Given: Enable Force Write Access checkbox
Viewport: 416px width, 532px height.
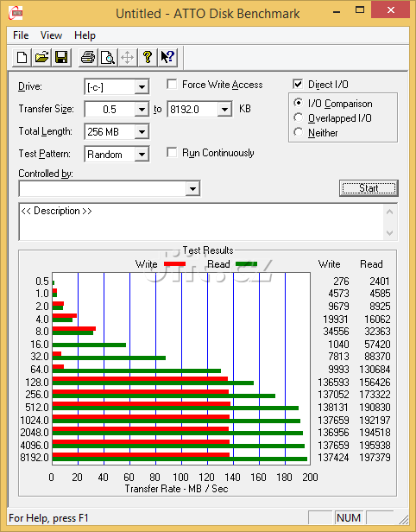Looking at the screenshot, I should coord(172,84).
